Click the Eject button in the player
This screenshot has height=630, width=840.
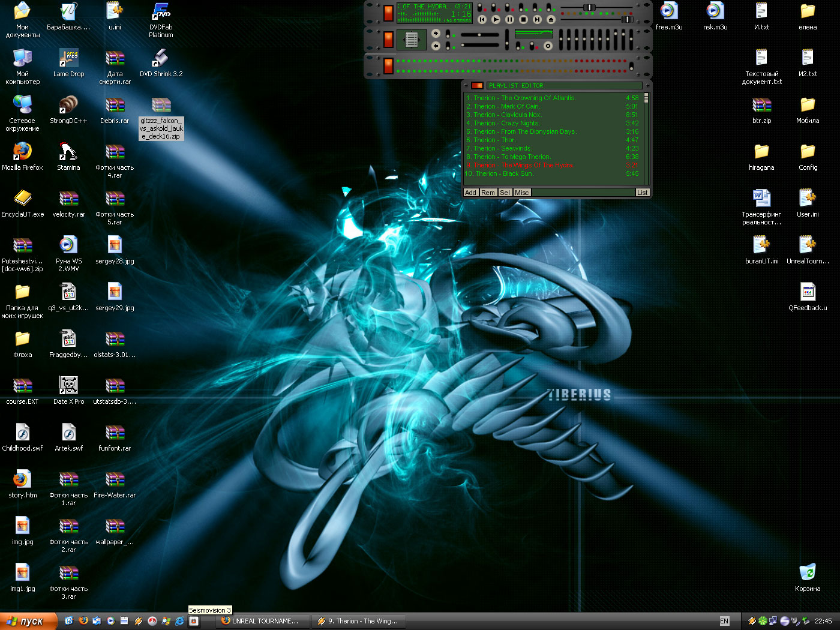coord(551,20)
